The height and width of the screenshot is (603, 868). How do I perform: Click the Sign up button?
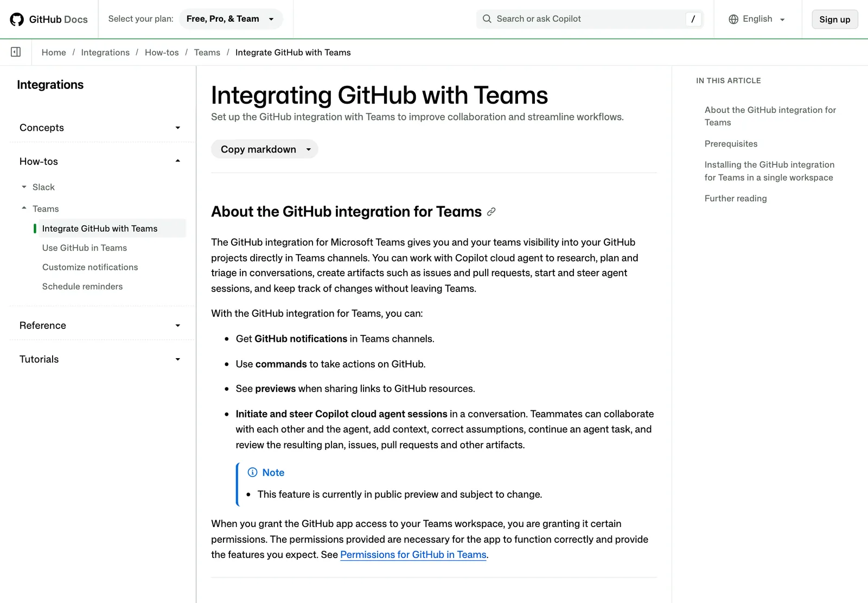pos(834,20)
